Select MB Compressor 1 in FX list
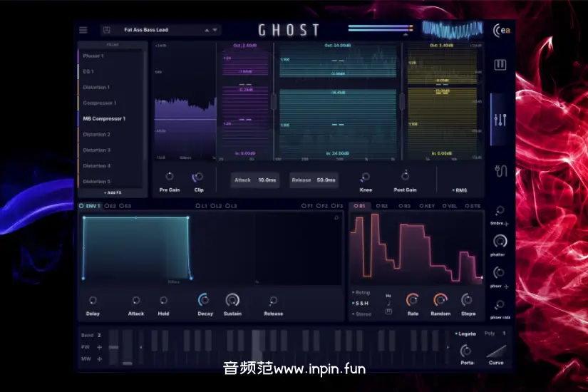Image resolution: width=588 pixels, height=392 pixels. 110,118
